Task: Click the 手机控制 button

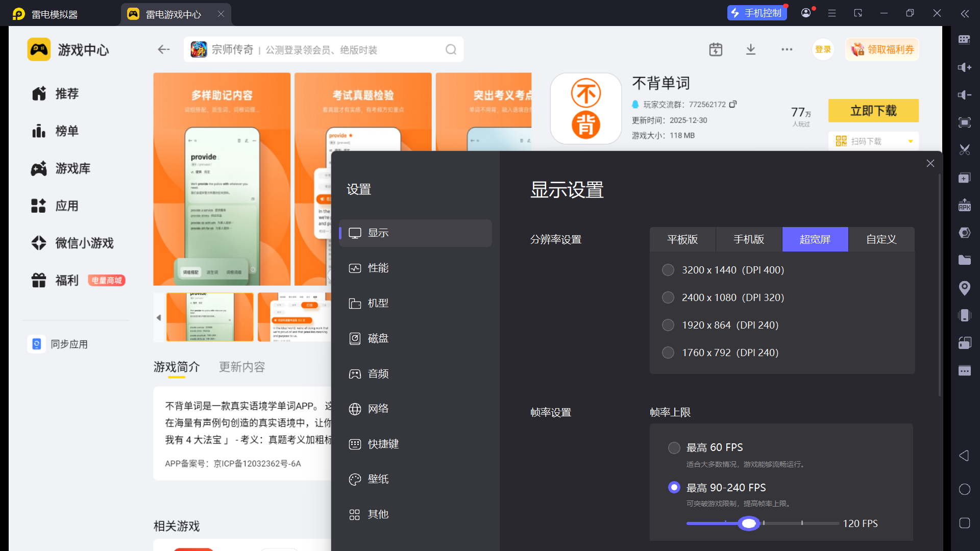Action: [x=756, y=13]
